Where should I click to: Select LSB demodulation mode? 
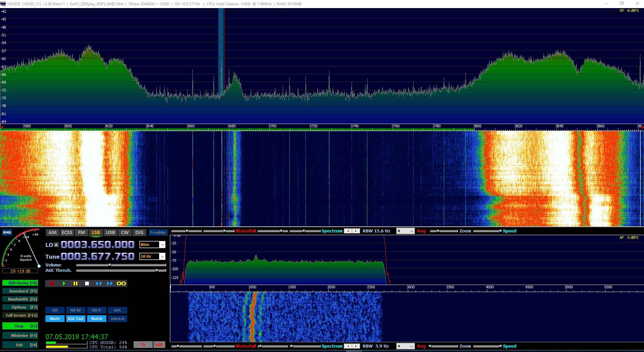[x=96, y=232]
